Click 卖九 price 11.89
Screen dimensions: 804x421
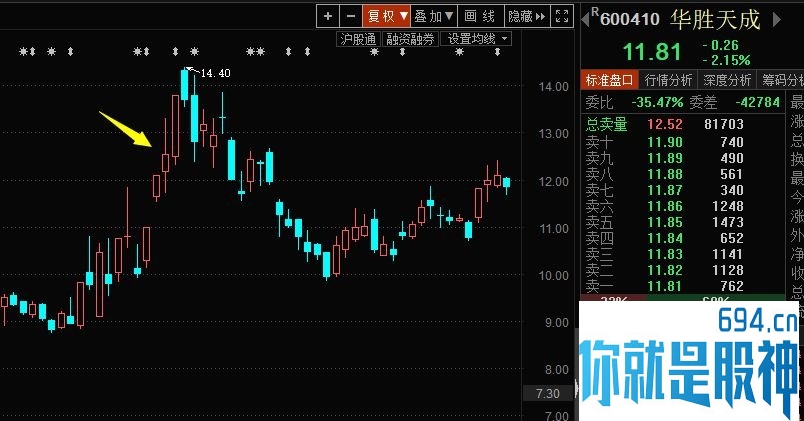665,158
